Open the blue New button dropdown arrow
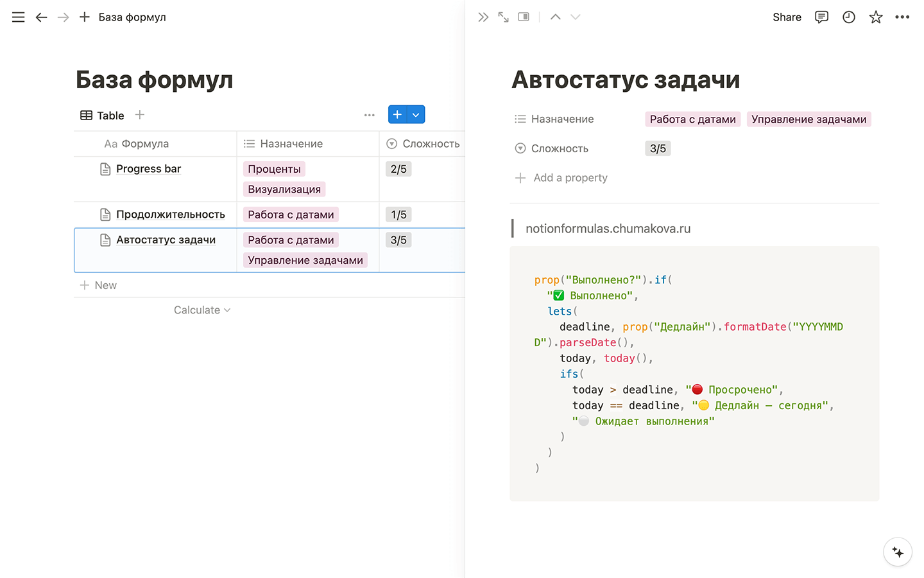 tap(416, 114)
